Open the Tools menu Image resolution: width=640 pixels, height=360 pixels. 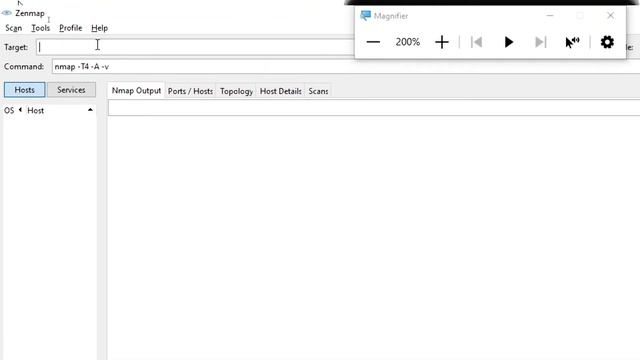coord(40,28)
